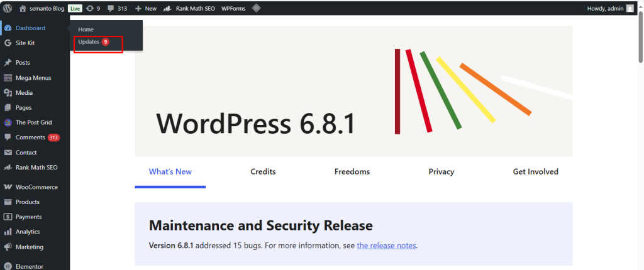Open the WooCommerce sidebar menu
This screenshot has height=270, width=644.
[x=36, y=187]
